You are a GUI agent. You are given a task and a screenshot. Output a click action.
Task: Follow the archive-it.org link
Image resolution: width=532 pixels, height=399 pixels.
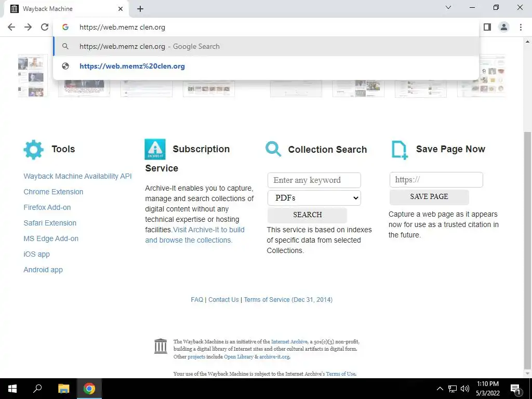tap(274, 356)
